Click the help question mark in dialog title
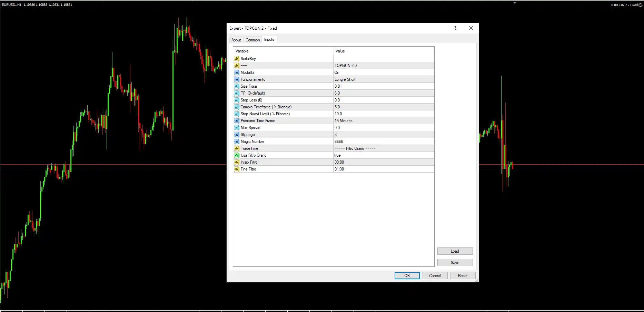 coord(455,28)
